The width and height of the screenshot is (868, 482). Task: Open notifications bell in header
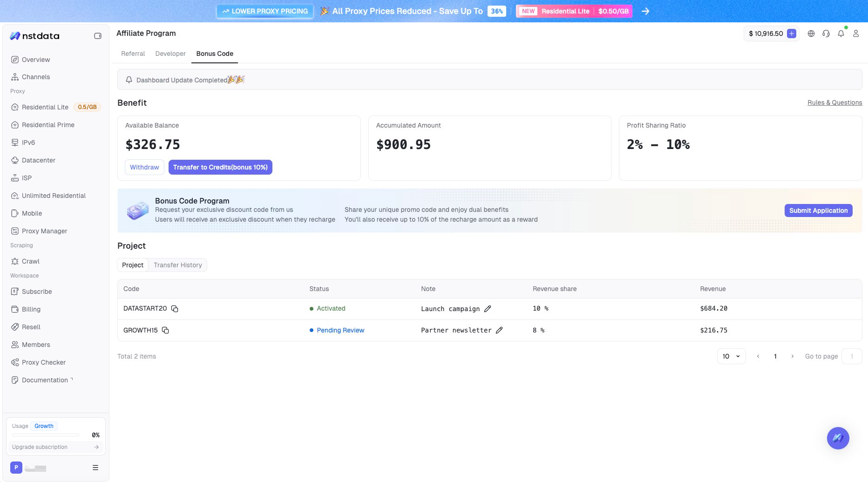coord(841,34)
